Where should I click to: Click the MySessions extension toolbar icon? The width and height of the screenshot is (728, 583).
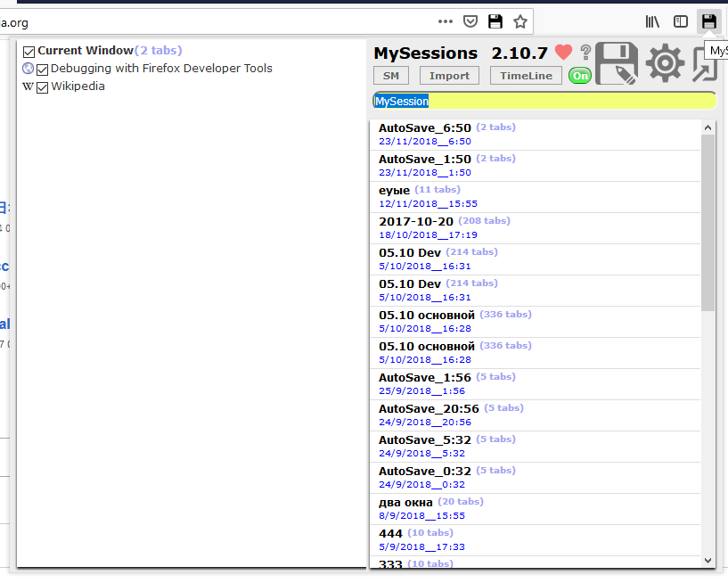pos(708,21)
